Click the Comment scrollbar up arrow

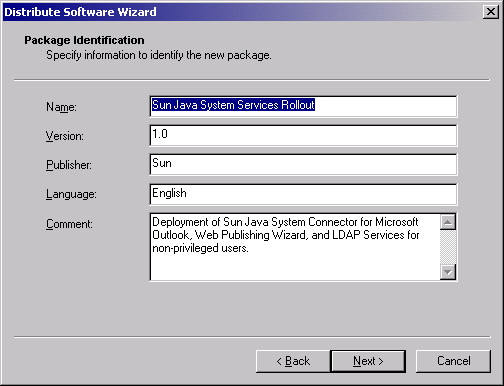pos(448,222)
